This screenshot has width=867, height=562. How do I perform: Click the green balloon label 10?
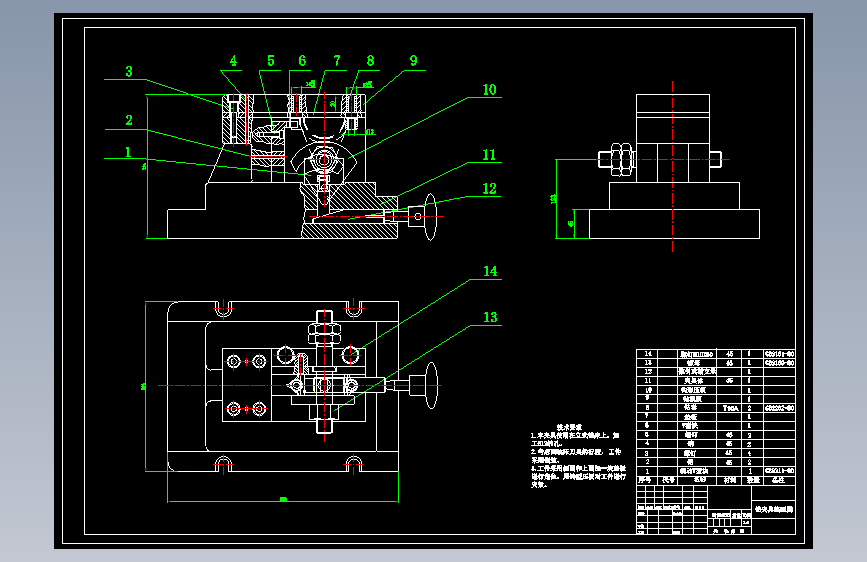(489, 90)
